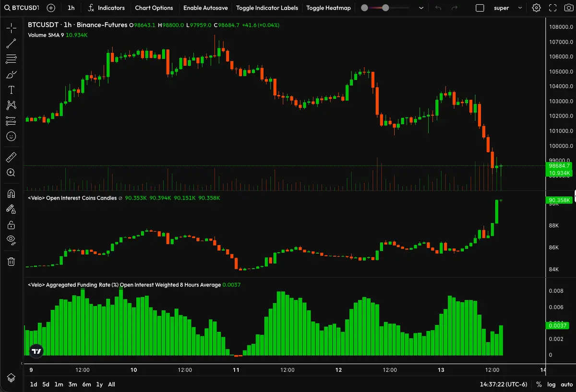Image resolution: width=576 pixels, height=392 pixels.
Task: Select the crosshair cursor tool
Action: pos(11,28)
